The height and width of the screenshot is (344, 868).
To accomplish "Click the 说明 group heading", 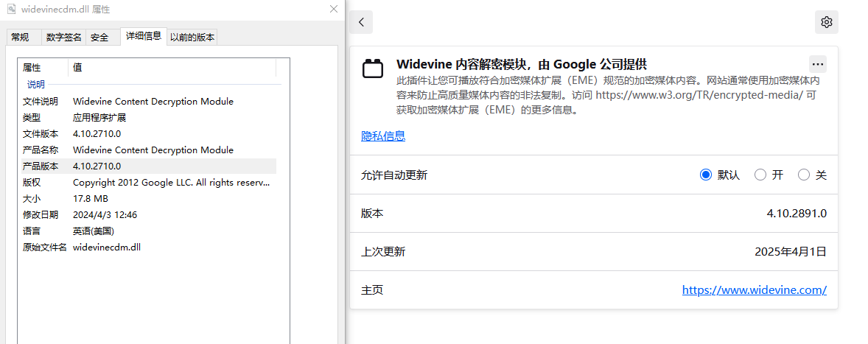I will coord(36,85).
